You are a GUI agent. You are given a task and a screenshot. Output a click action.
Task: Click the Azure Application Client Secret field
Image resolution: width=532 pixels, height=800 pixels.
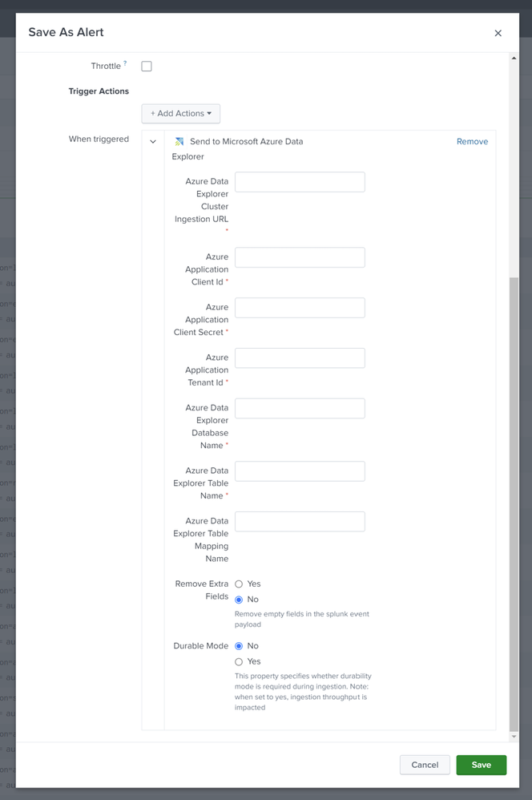click(x=300, y=308)
